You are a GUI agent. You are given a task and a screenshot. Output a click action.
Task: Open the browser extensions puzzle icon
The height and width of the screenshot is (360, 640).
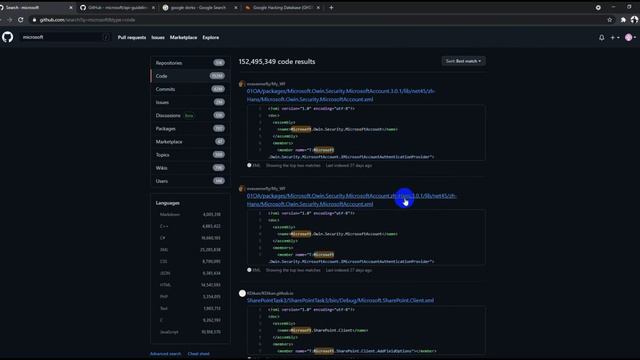(623, 20)
